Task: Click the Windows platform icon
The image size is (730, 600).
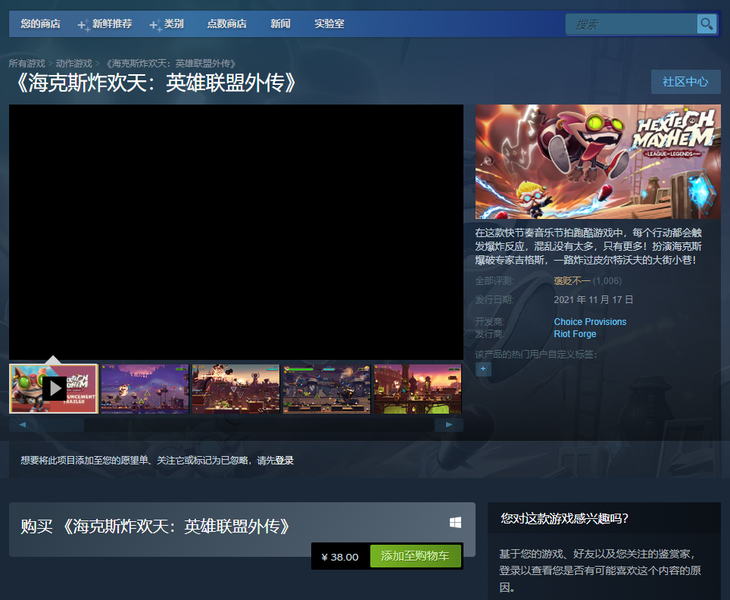Action: (455, 522)
